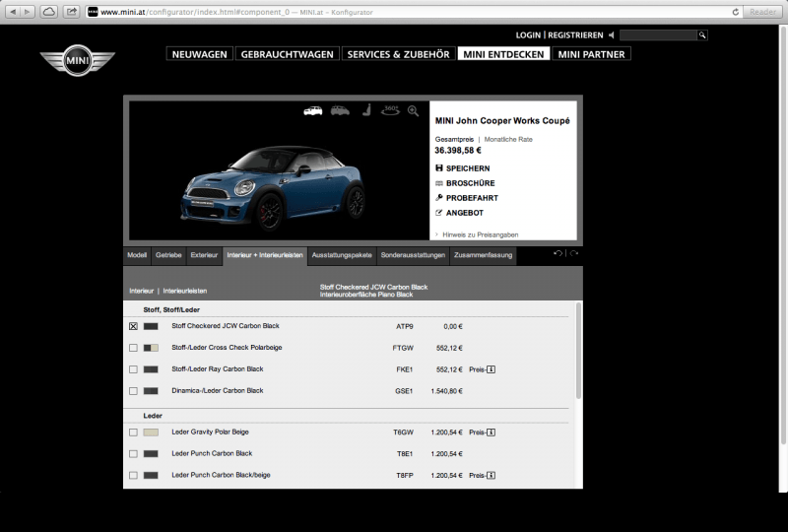The width and height of the screenshot is (788, 532).
Task: Uncheck Stoff Checkered JCW Carbon Black
Action: pos(133,326)
